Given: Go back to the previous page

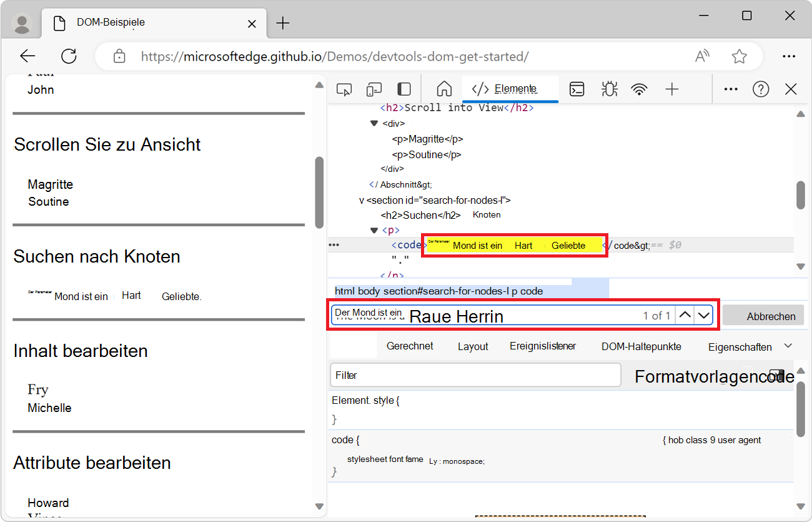Looking at the screenshot, I should (x=27, y=56).
